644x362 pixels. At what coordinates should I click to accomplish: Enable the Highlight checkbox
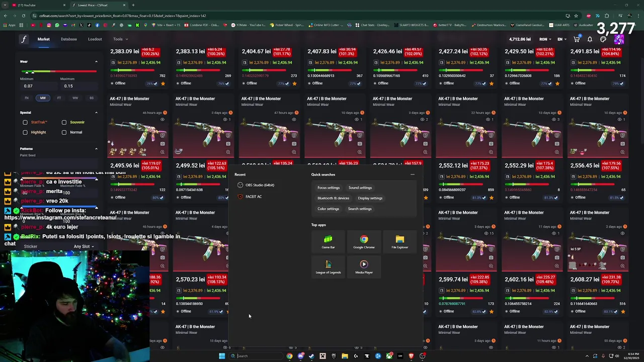click(25, 132)
